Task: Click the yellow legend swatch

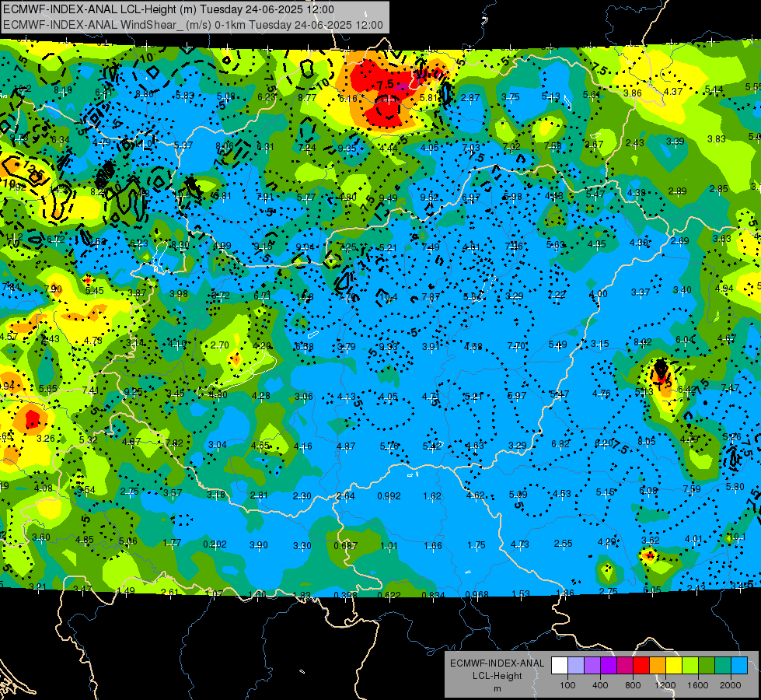Action: pyautogui.click(x=674, y=666)
